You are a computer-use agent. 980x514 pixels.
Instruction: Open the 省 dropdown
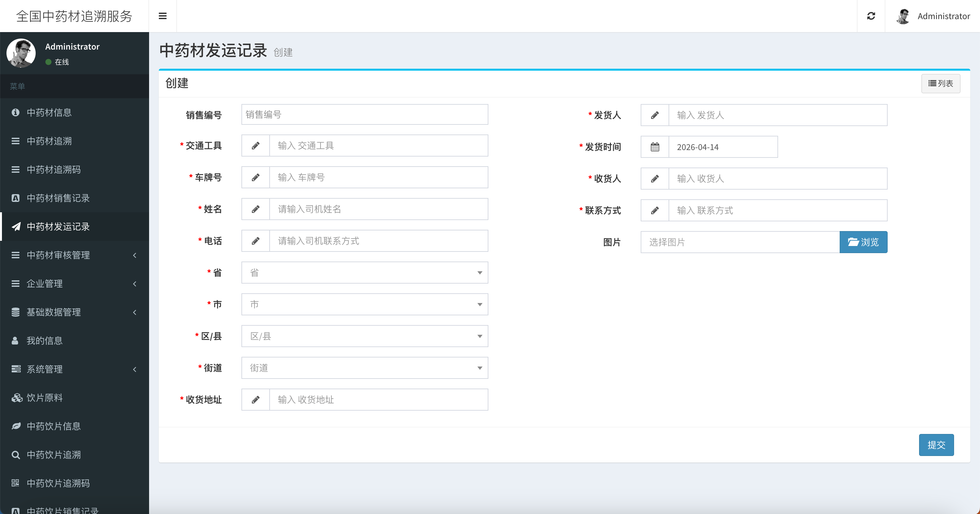click(364, 273)
